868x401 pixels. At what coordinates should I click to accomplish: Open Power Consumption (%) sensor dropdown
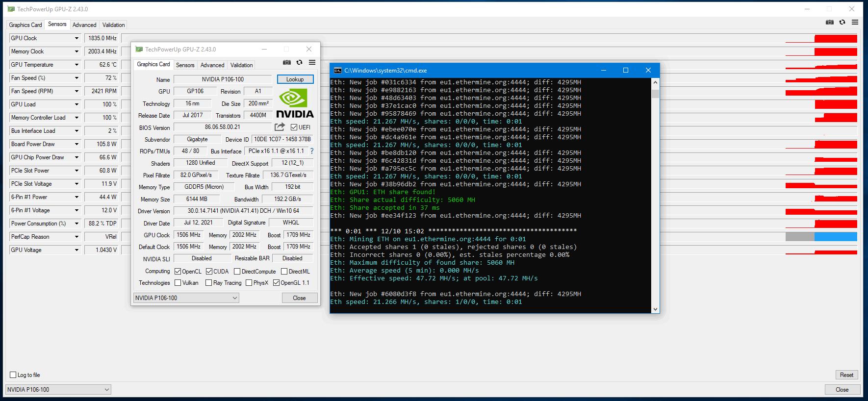pos(77,224)
